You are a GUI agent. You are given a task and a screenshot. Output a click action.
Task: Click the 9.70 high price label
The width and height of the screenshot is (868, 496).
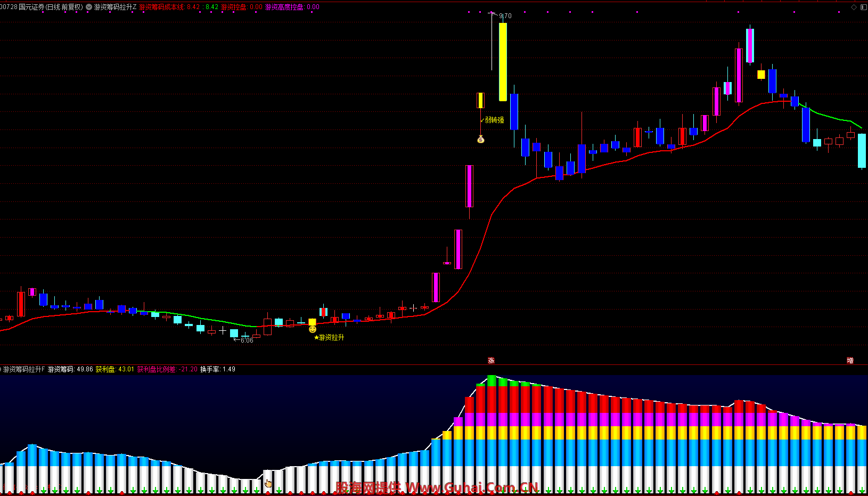(x=505, y=16)
